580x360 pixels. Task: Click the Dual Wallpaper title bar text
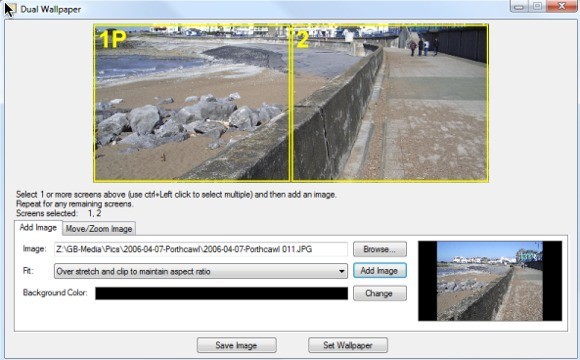coord(51,9)
